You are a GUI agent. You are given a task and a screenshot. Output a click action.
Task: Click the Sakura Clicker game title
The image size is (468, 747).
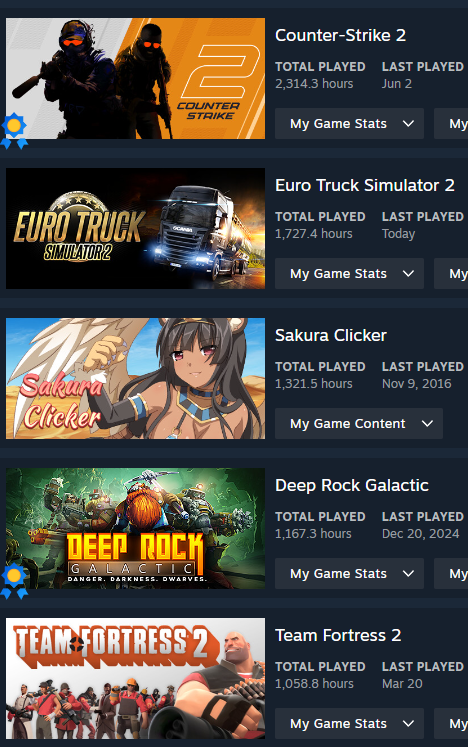331,335
